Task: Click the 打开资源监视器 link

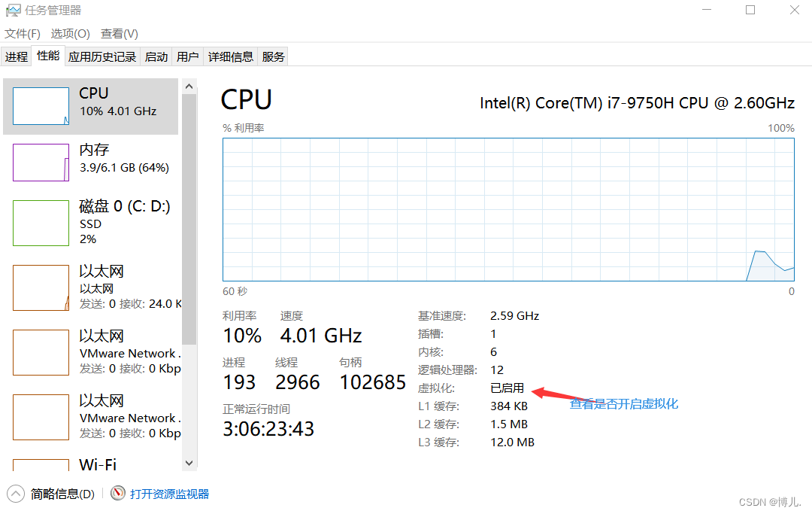Action: point(169,494)
